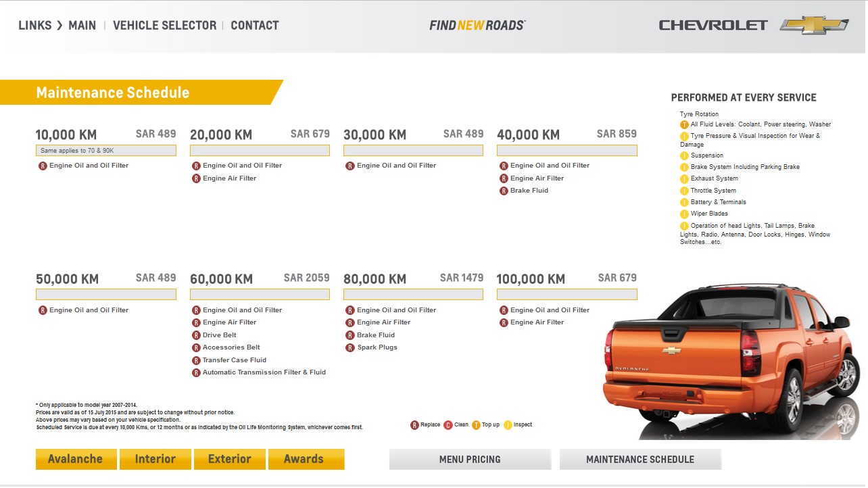Viewport: 868px width, 488px height.
Task: Click the Top up legend icon
Action: (476, 425)
